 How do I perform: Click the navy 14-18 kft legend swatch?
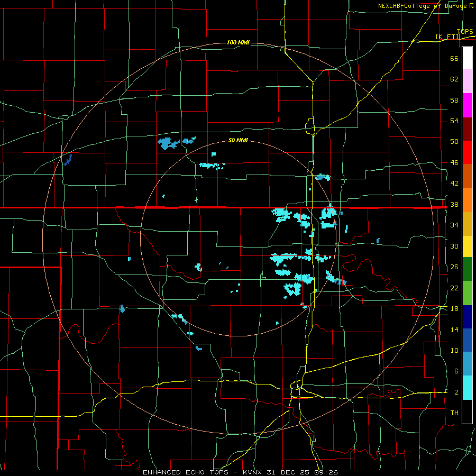(x=467, y=317)
